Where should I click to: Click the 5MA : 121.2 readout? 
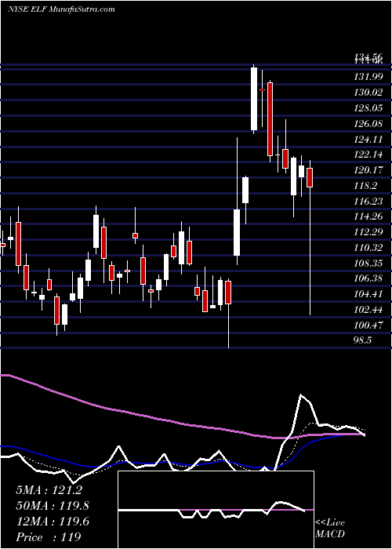click(49, 490)
